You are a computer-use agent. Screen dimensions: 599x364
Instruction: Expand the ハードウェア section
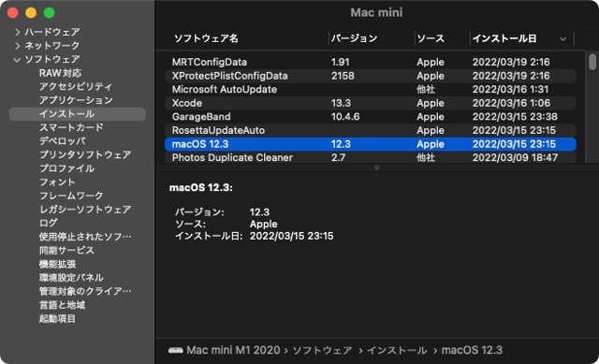[x=17, y=32]
